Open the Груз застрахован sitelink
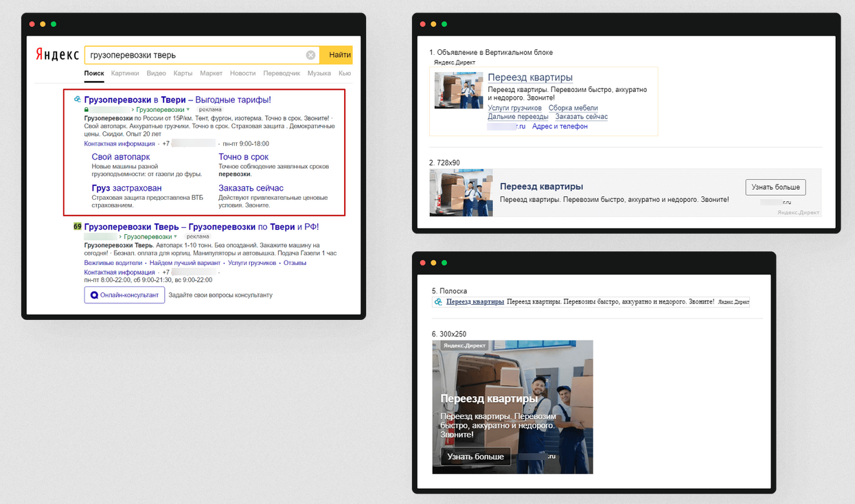The image size is (855, 504). point(127,188)
